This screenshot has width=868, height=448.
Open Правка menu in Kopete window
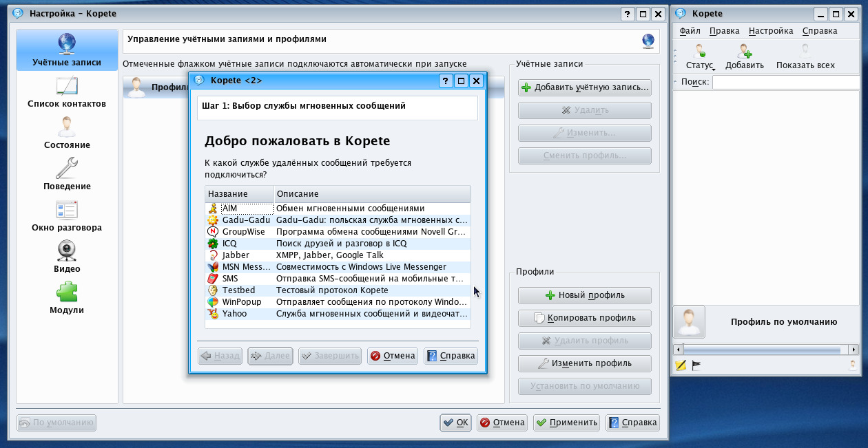click(724, 31)
